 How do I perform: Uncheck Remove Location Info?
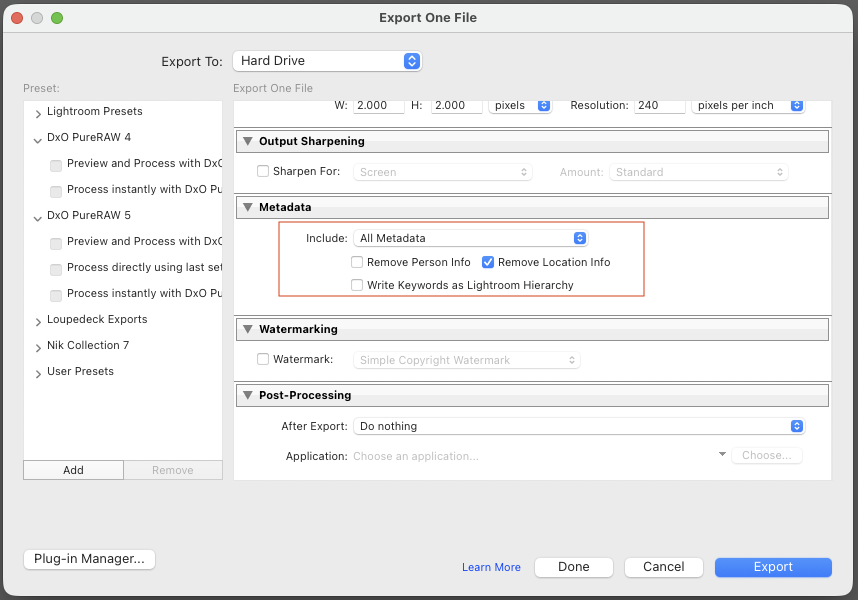coord(488,262)
